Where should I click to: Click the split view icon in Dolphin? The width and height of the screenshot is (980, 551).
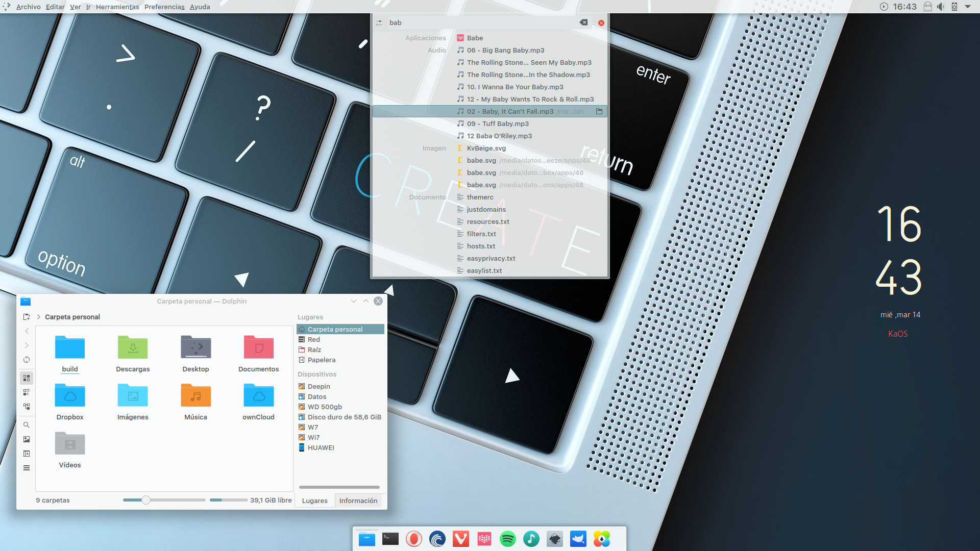tap(27, 454)
